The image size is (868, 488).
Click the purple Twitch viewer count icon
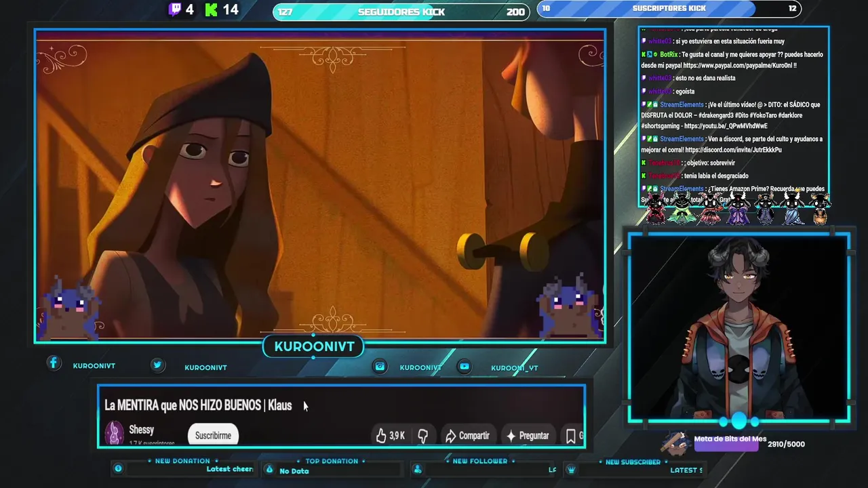175,9
